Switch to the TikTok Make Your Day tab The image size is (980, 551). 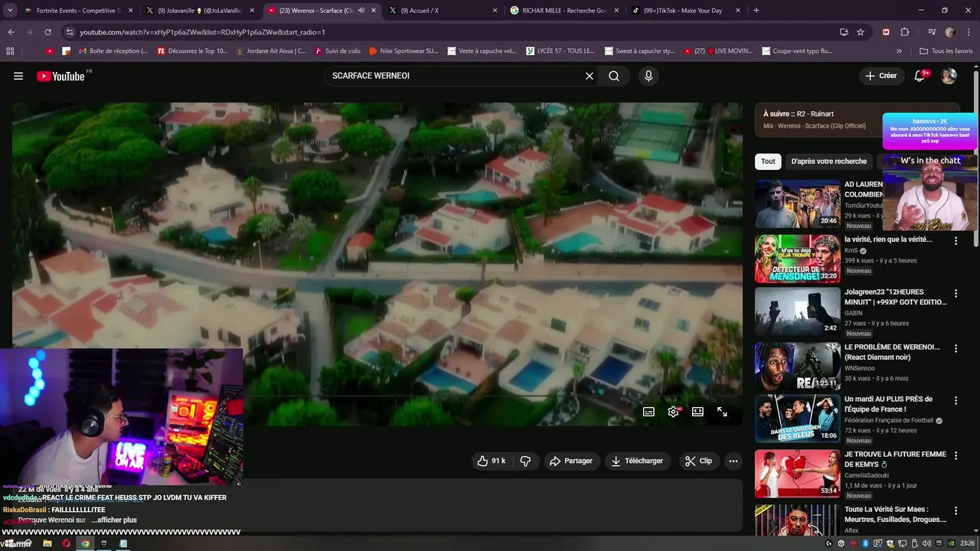(x=685, y=11)
